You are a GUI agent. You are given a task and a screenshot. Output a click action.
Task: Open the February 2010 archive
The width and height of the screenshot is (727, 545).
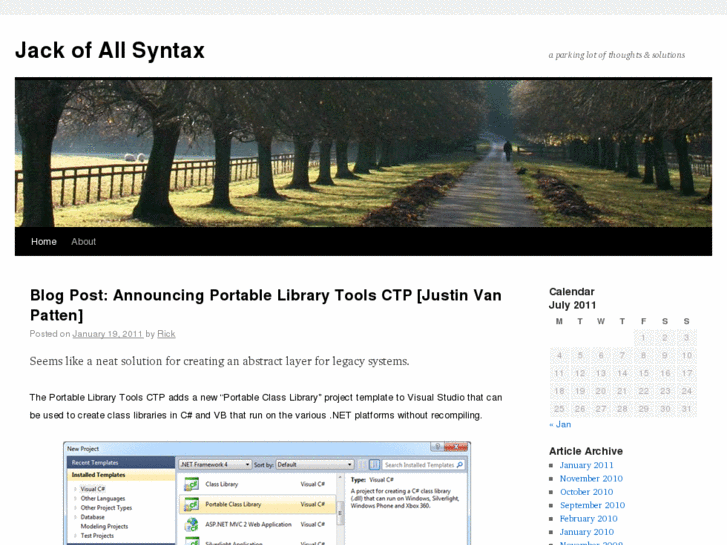point(589,519)
